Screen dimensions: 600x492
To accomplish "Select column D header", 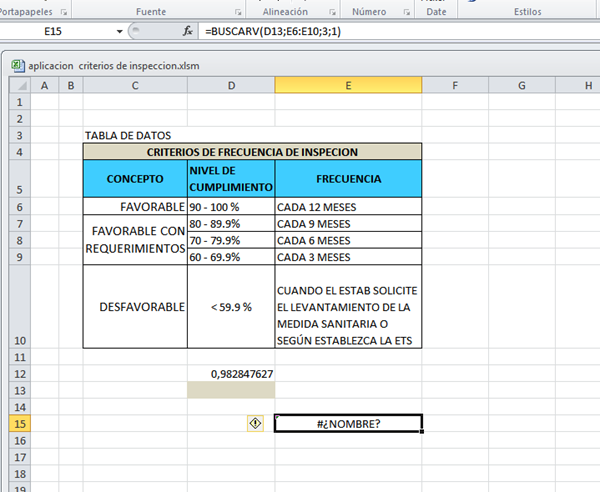I will tap(231, 85).
